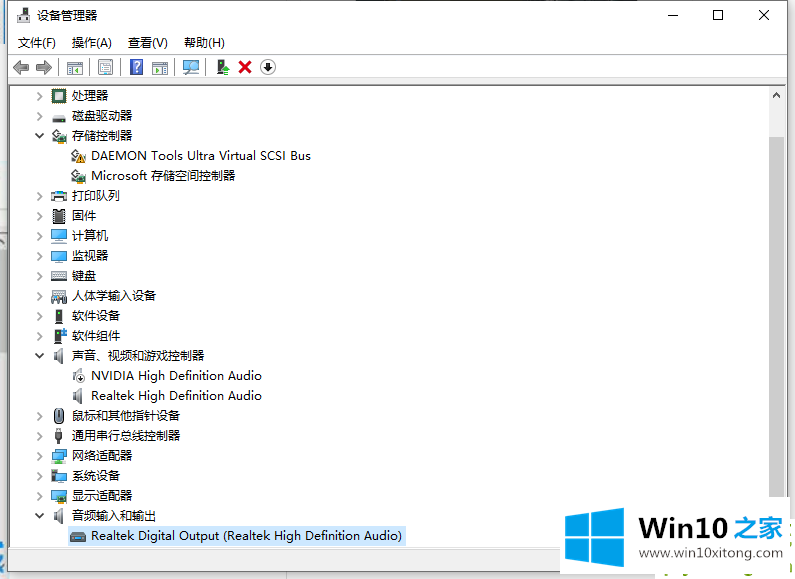Expand the 监视器 category

(40, 256)
